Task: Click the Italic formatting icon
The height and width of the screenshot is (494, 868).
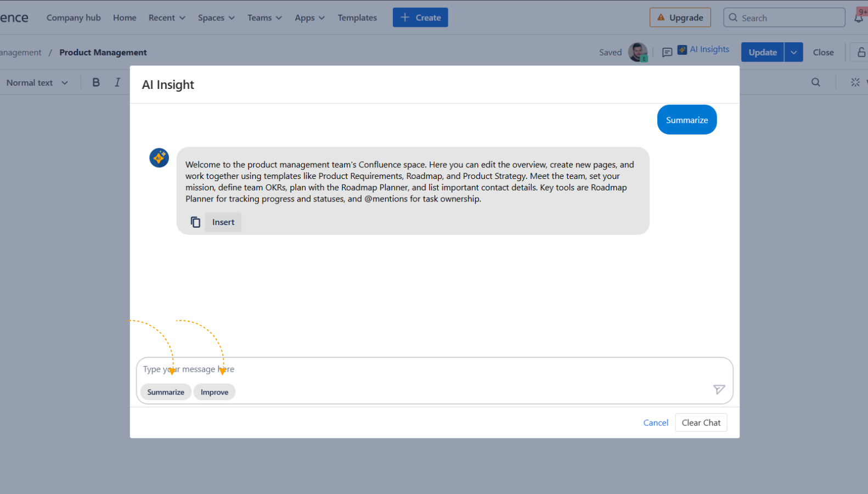Action: click(117, 82)
